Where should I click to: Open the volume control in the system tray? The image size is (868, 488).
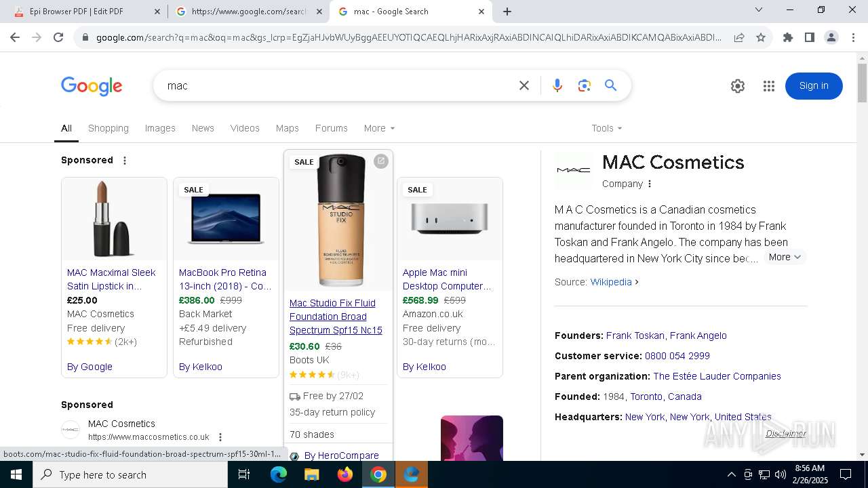tap(781, 474)
